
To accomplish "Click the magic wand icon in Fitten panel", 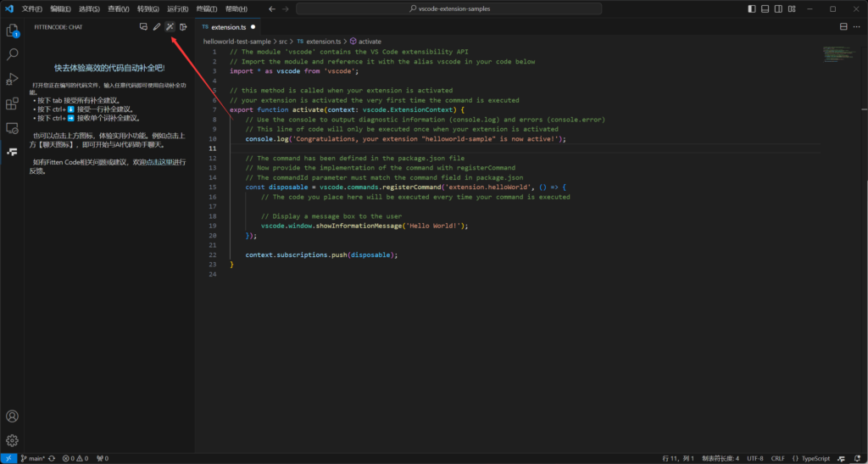I will [x=170, y=27].
